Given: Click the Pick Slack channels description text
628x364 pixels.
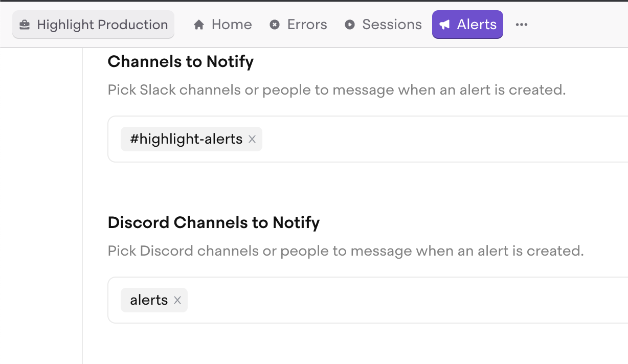Looking at the screenshot, I should pyautogui.click(x=337, y=90).
